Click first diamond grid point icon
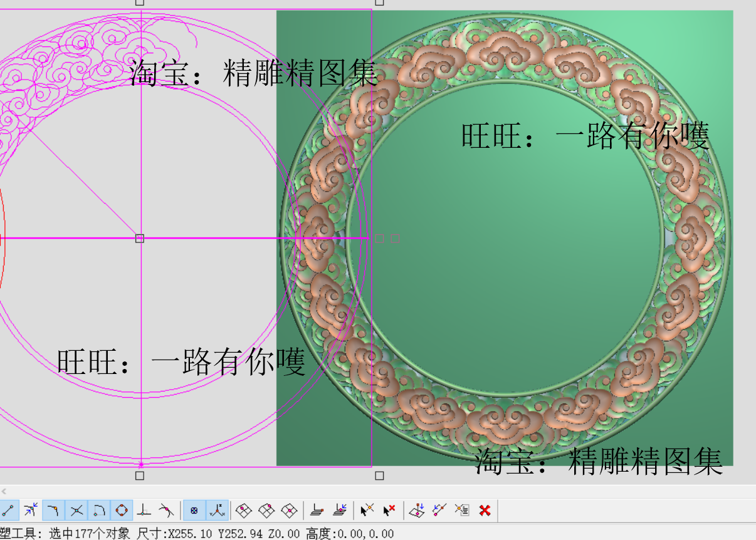This screenshot has width=756, height=540. [x=244, y=511]
